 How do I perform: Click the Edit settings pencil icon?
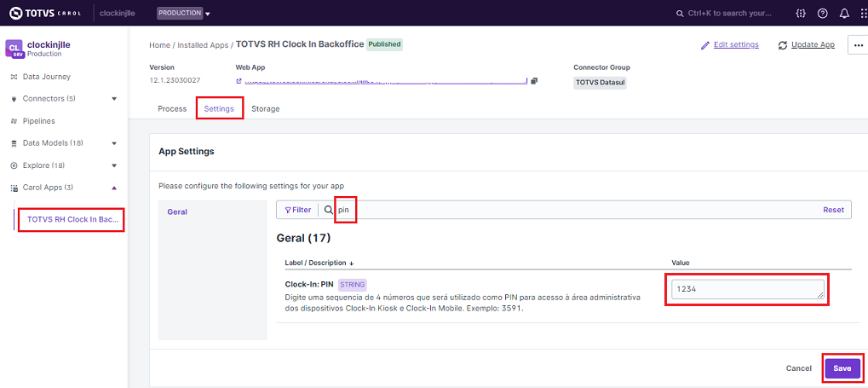(704, 45)
